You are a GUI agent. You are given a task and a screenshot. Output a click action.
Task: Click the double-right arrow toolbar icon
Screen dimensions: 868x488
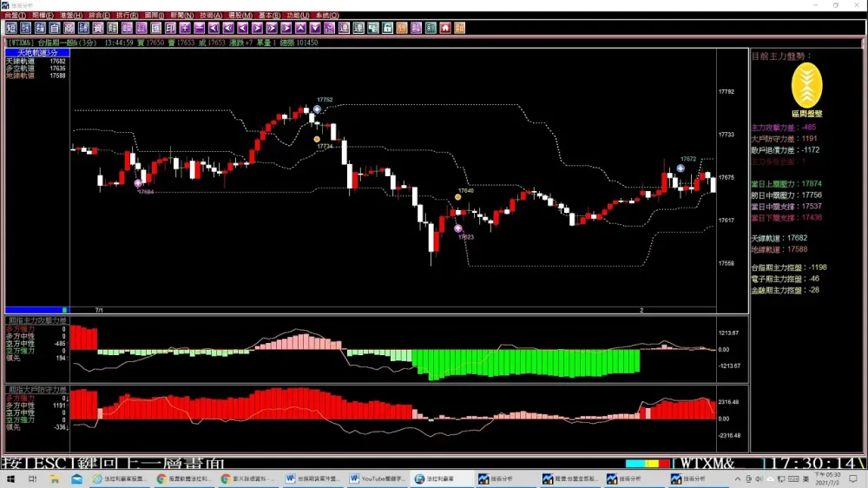tap(271, 28)
